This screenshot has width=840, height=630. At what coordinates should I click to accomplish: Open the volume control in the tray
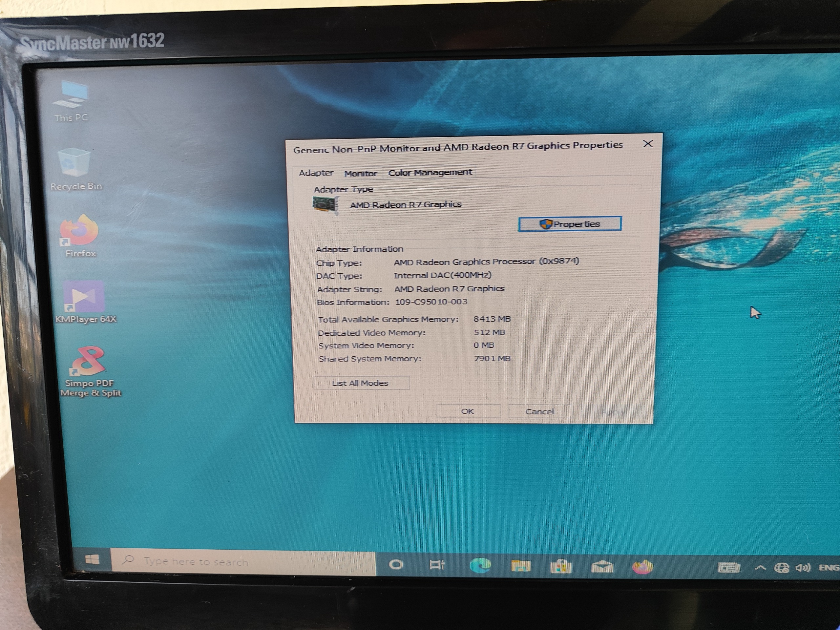803,568
